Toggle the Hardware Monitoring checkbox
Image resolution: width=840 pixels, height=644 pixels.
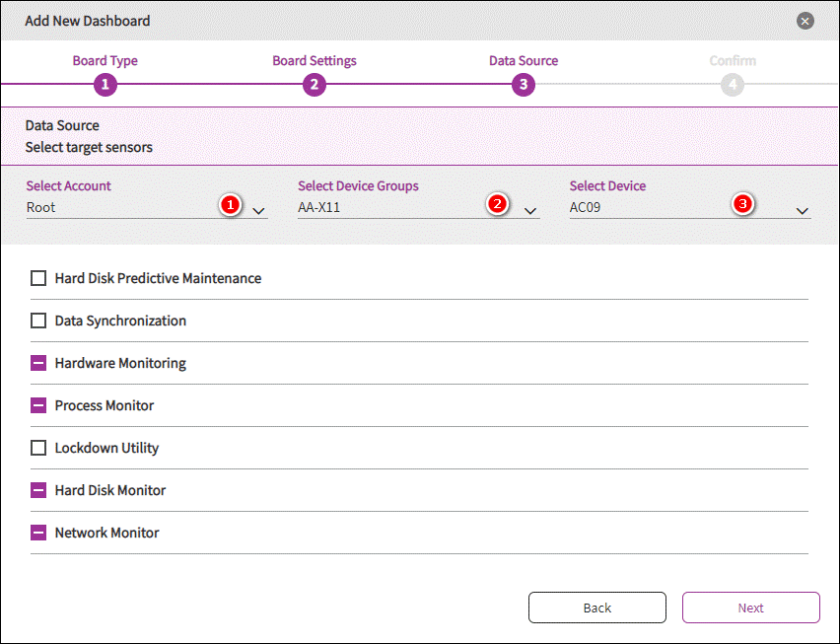point(38,363)
